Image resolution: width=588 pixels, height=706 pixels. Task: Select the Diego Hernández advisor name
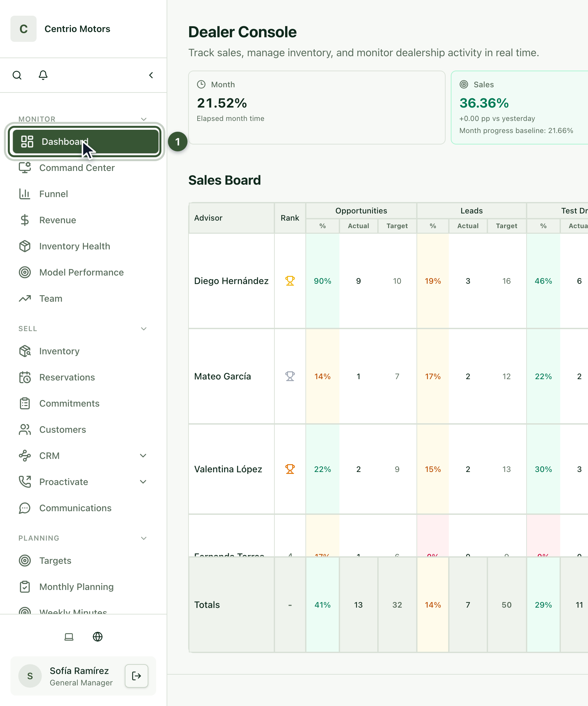tap(231, 281)
